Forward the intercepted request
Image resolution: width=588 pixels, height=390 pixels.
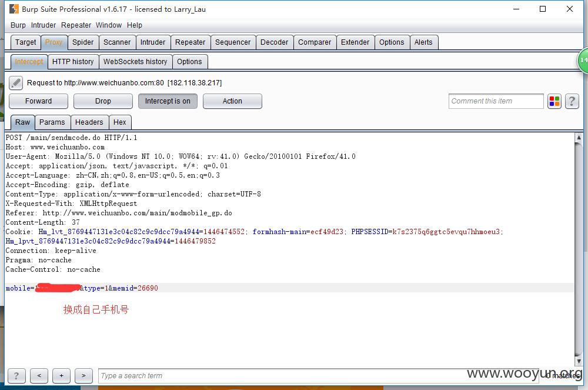(x=38, y=101)
